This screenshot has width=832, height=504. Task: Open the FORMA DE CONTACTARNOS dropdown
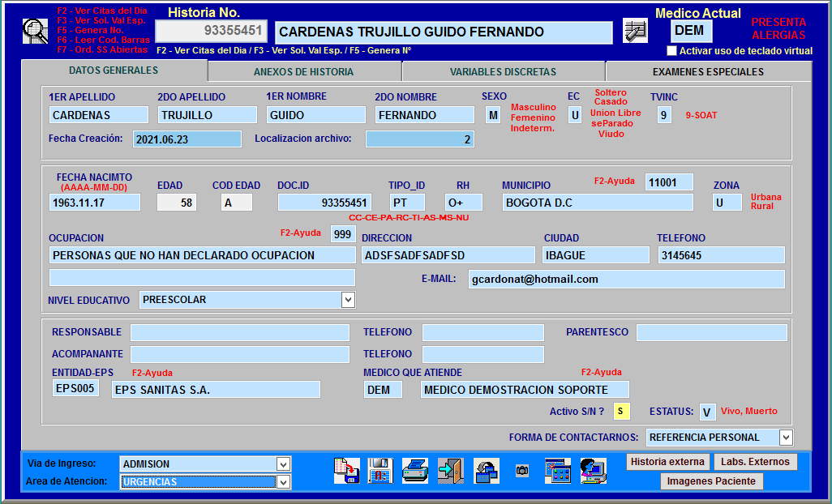pos(787,438)
